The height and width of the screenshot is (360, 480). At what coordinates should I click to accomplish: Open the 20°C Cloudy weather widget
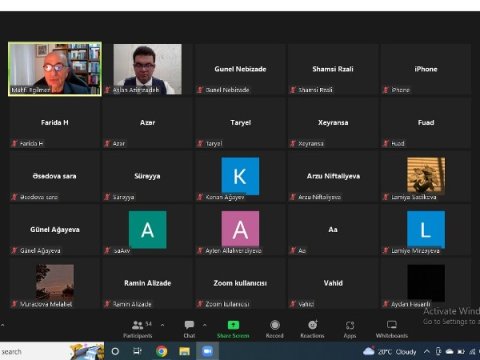(x=390, y=351)
